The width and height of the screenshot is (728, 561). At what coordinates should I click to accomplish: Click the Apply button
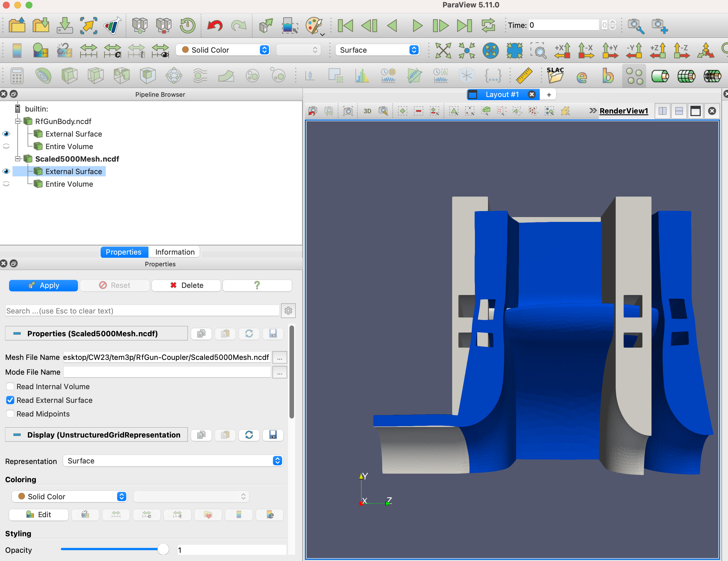(43, 285)
